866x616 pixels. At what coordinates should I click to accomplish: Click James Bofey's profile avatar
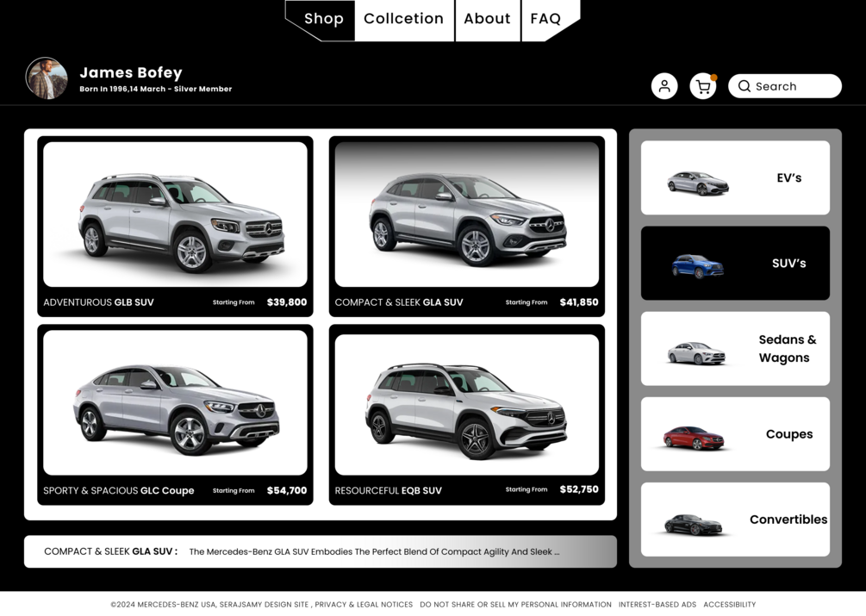47,78
